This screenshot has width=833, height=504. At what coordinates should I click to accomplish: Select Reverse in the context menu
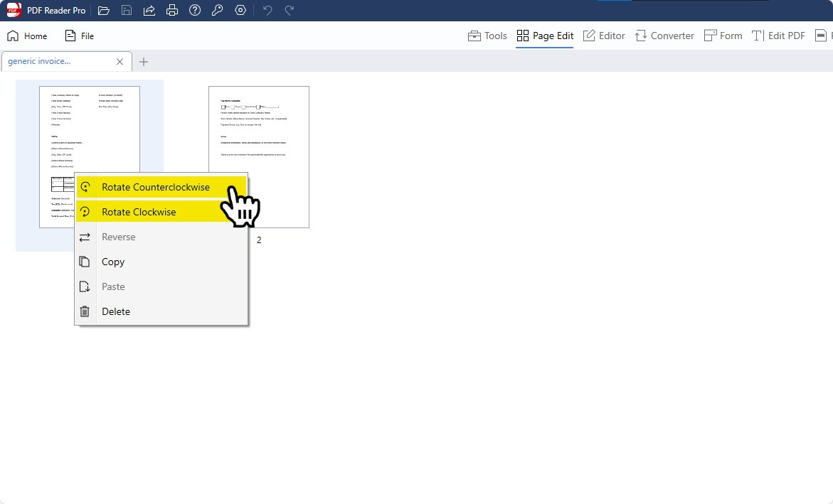tap(161, 237)
